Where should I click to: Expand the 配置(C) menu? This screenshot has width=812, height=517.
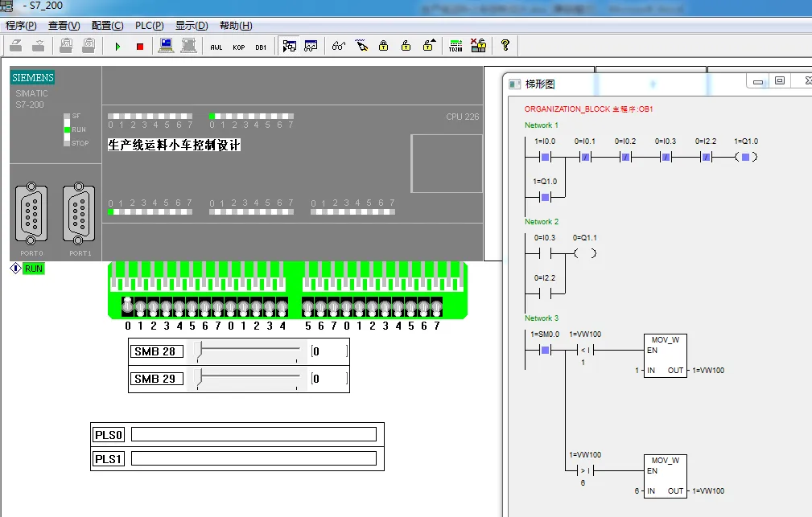tap(107, 26)
